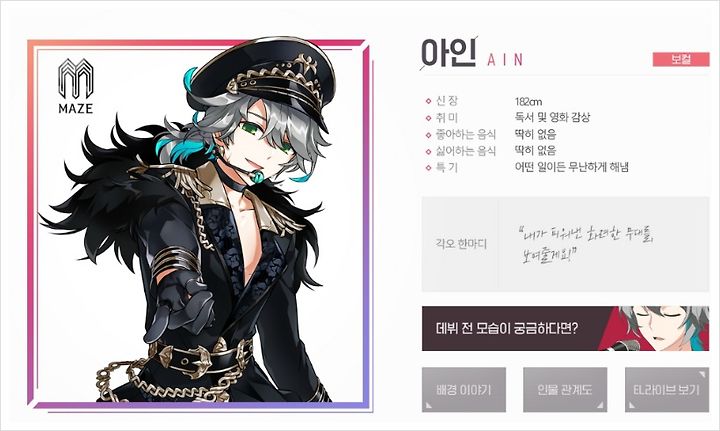Open the 인물 관계도 button

click(x=565, y=390)
